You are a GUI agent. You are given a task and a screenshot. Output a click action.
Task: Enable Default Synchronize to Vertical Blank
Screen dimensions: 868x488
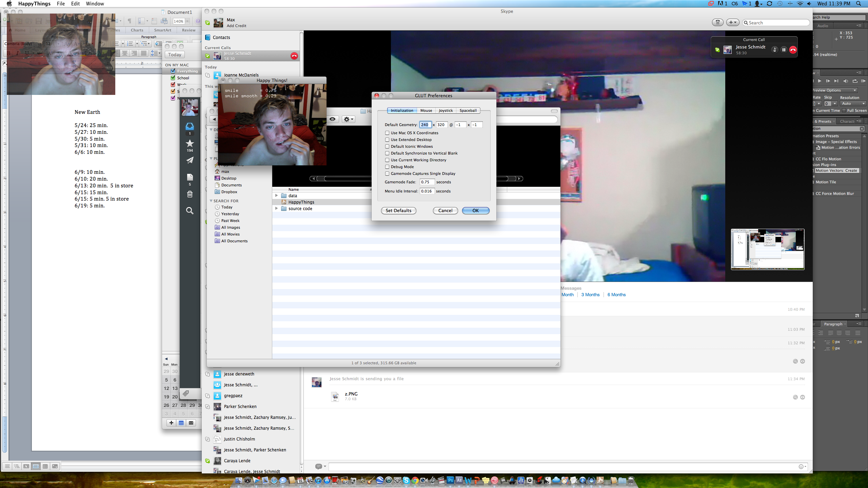pos(387,153)
